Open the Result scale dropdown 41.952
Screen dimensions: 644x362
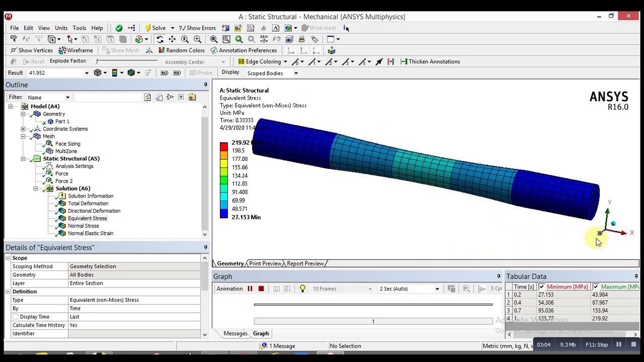87,73
